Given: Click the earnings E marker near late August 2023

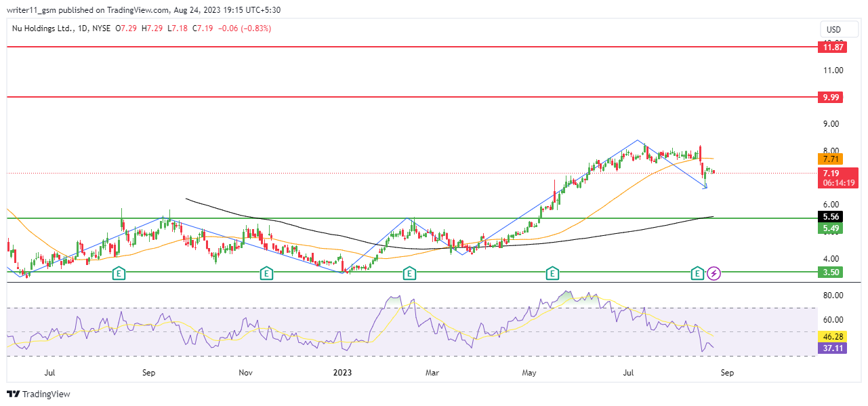Looking at the screenshot, I should click(697, 273).
